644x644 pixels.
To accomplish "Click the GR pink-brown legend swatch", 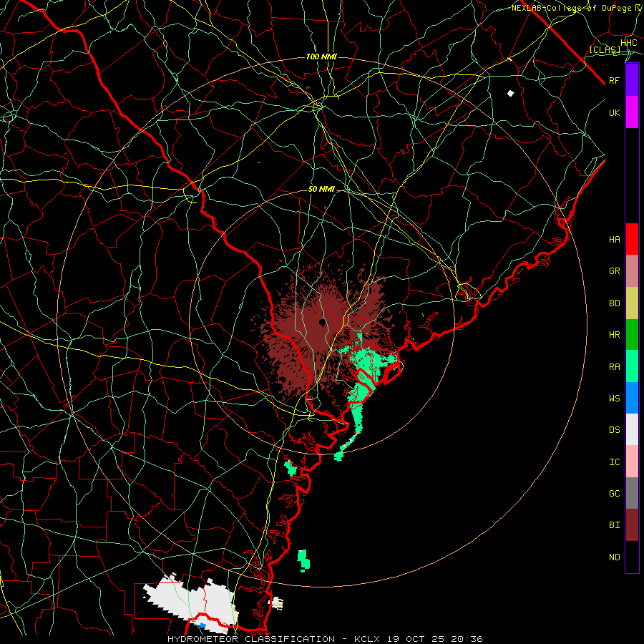I will [632, 271].
